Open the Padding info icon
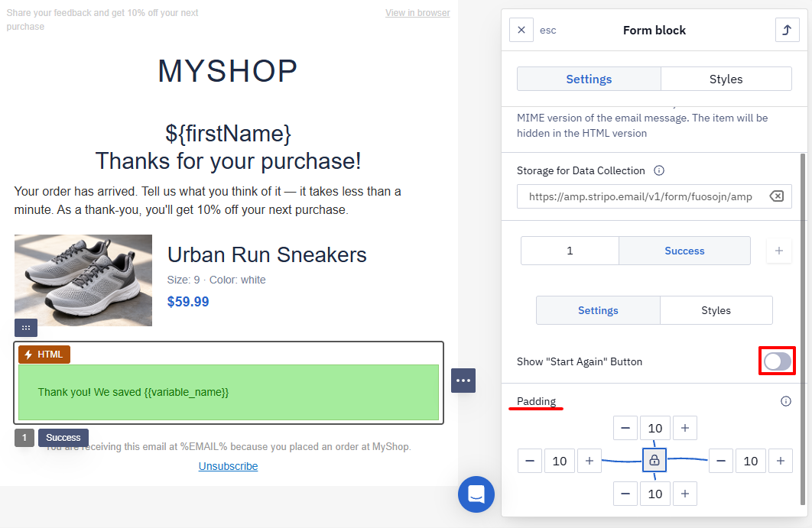This screenshot has height=528, width=812. [x=786, y=401]
